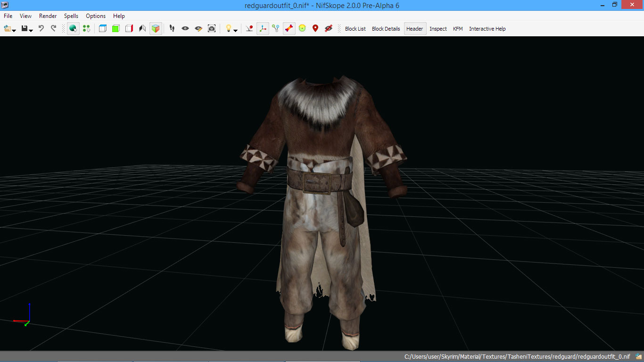
Task: Click the red-sided cube view icon
Action: 129,29
